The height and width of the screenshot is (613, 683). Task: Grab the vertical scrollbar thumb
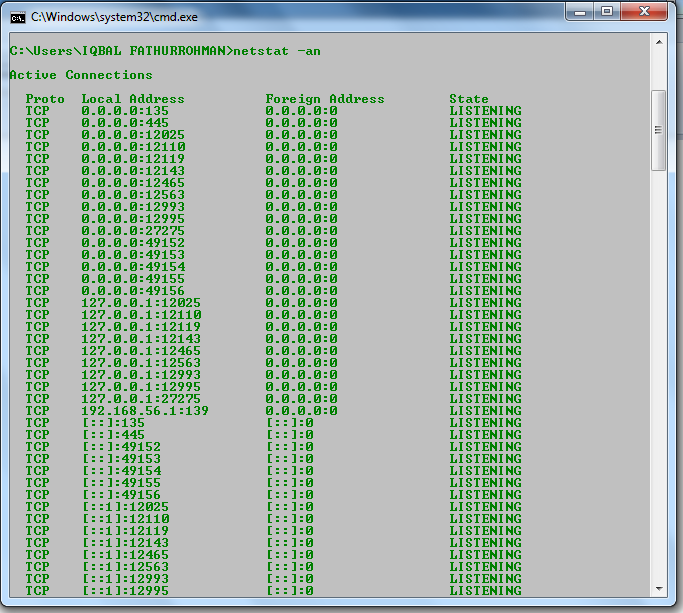point(659,130)
